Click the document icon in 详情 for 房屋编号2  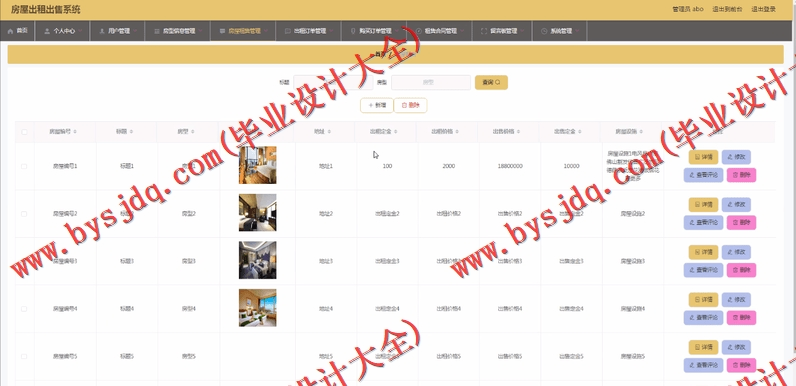point(697,205)
